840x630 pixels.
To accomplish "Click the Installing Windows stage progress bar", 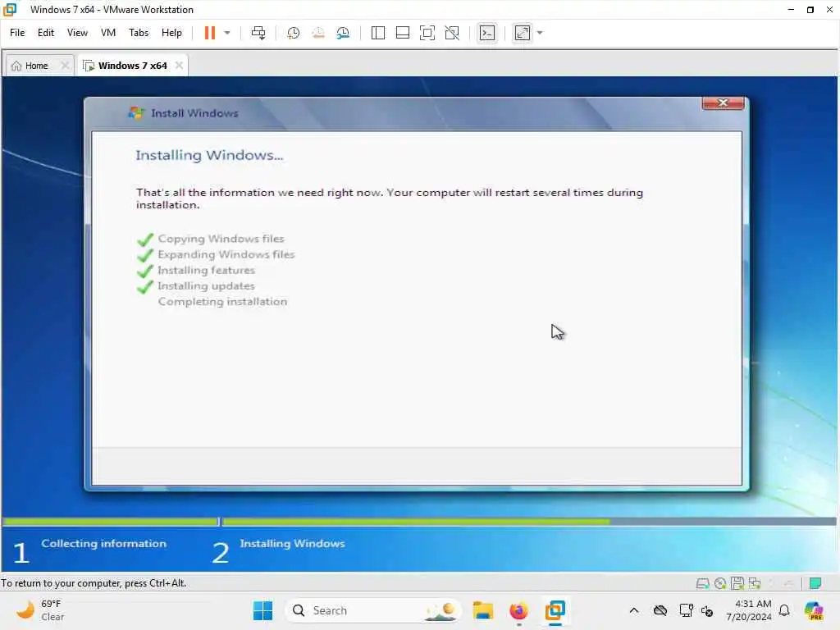I will 529,521.
